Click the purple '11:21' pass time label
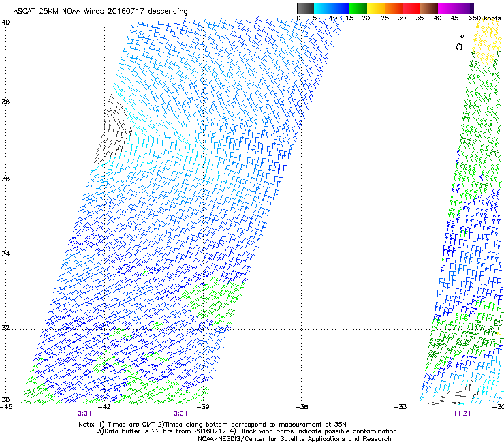Image resolution: width=504 pixels, height=443 pixels. pyautogui.click(x=462, y=414)
